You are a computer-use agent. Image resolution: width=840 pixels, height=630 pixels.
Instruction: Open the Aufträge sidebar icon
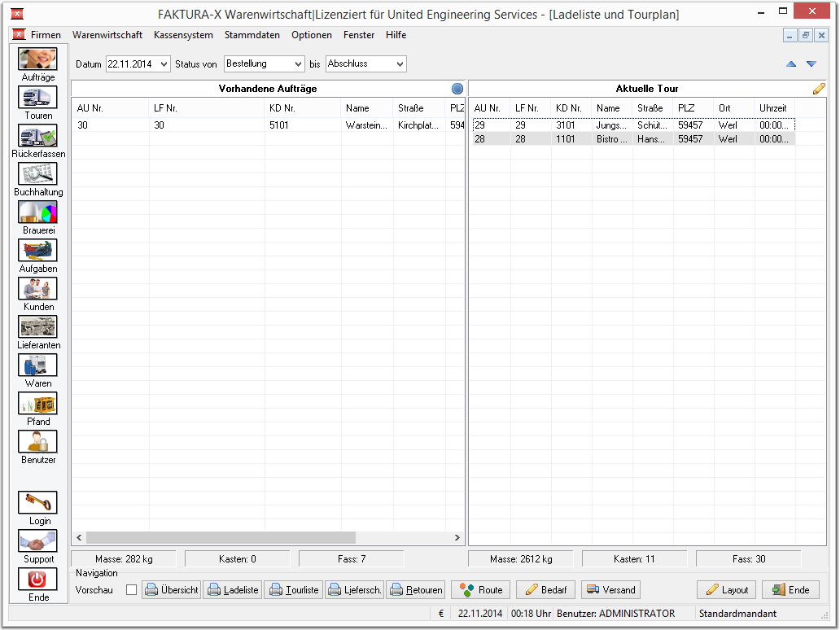click(37, 59)
